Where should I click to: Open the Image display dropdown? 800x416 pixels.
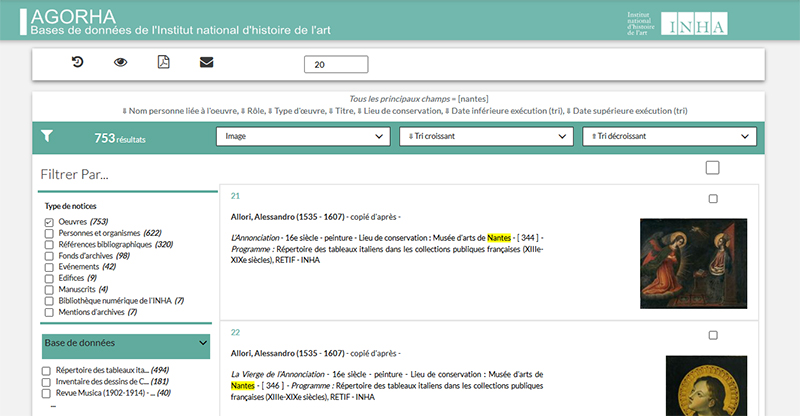[303, 136]
